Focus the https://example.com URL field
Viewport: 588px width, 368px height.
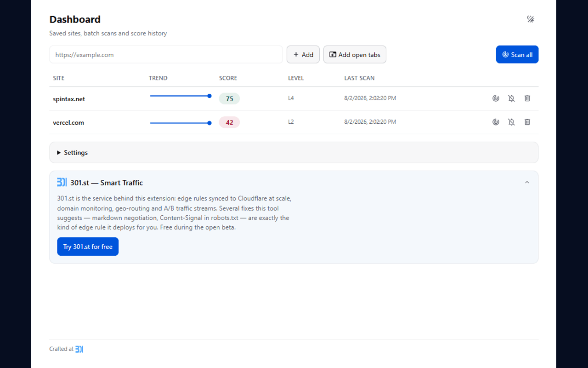166,55
